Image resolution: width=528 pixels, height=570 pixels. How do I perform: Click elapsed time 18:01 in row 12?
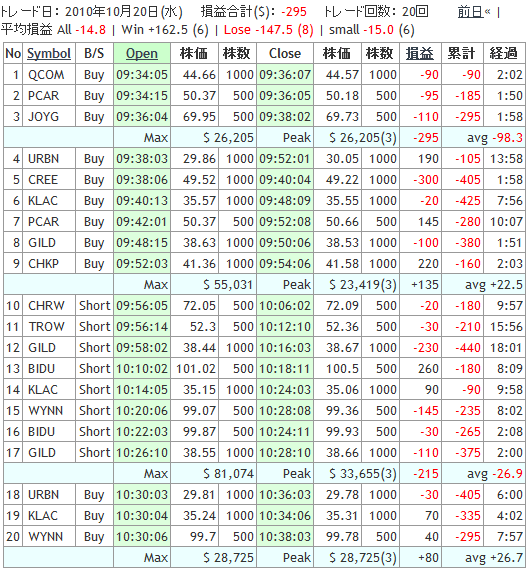pos(506,348)
